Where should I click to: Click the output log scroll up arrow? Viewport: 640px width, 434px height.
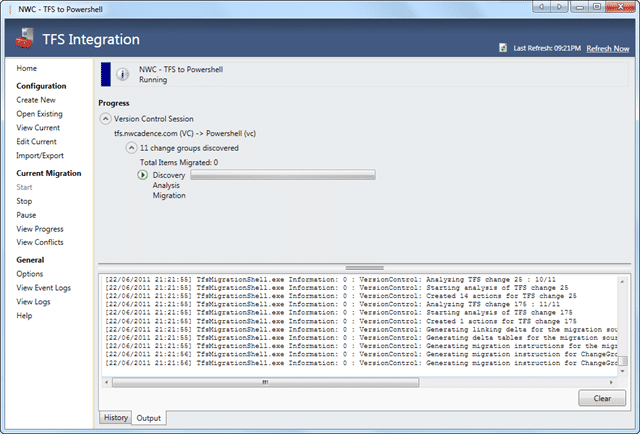(622, 281)
